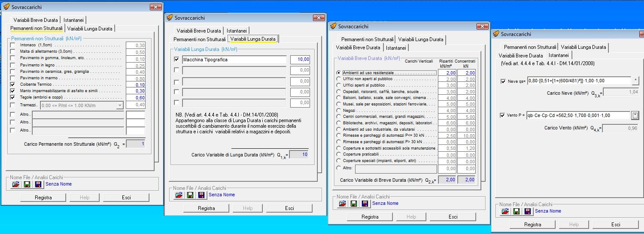
Task: Open the Tramezzi P/ml dropdown
Action: click(120, 105)
